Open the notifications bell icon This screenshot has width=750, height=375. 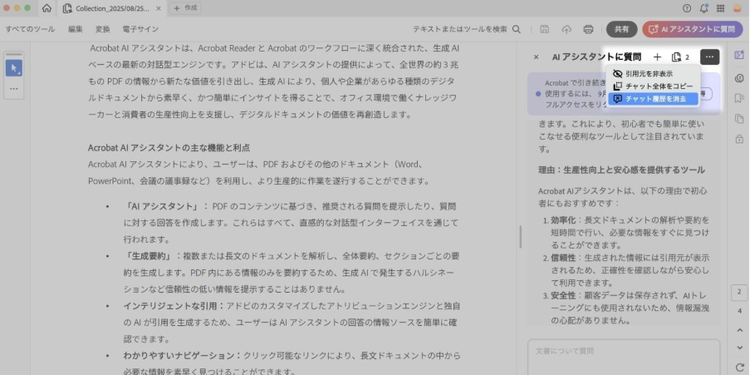pyautogui.click(x=704, y=8)
